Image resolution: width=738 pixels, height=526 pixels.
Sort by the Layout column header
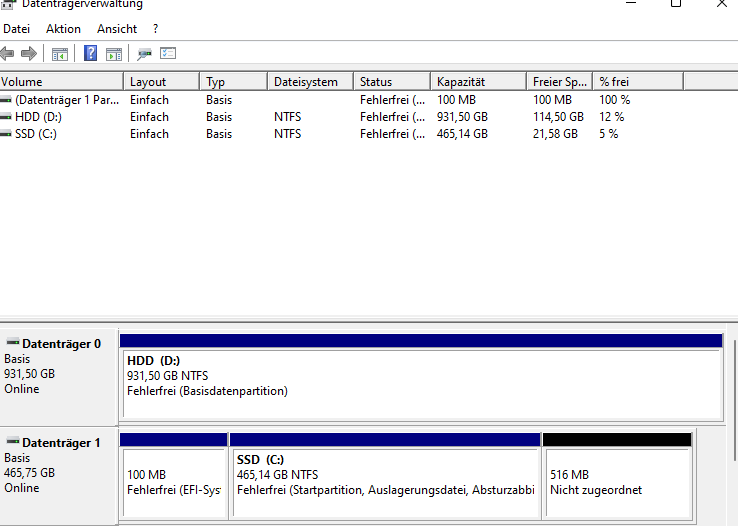pyautogui.click(x=161, y=81)
